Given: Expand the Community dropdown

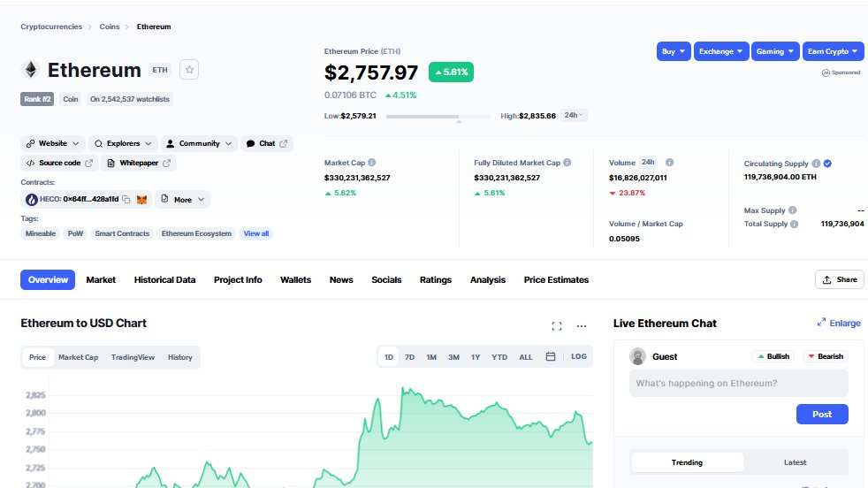Looking at the screenshot, I should (x=199, y=143).
